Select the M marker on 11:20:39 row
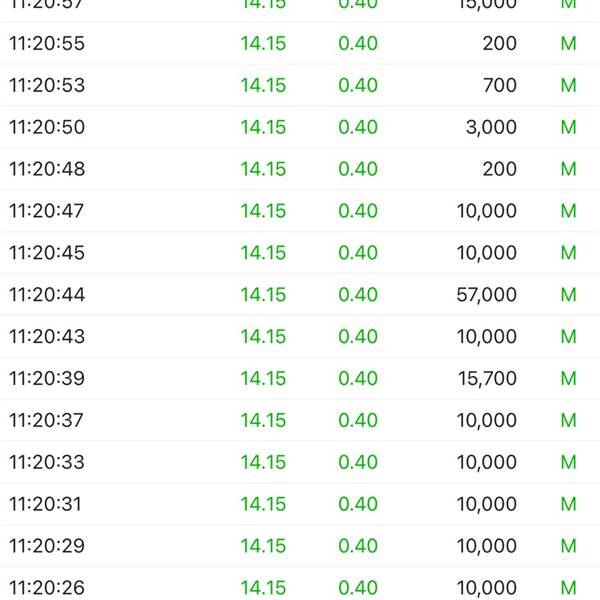This screenshot has width=600, height=600. pyautogui.click(x=569, y=378)
